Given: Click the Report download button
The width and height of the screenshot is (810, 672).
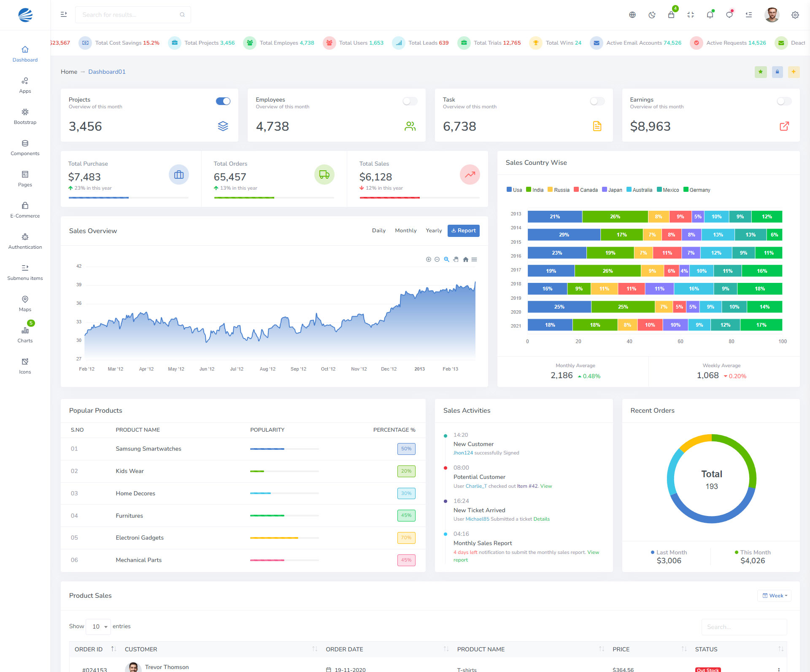Looking at the screenshot, I should click(x=463, y=231).
